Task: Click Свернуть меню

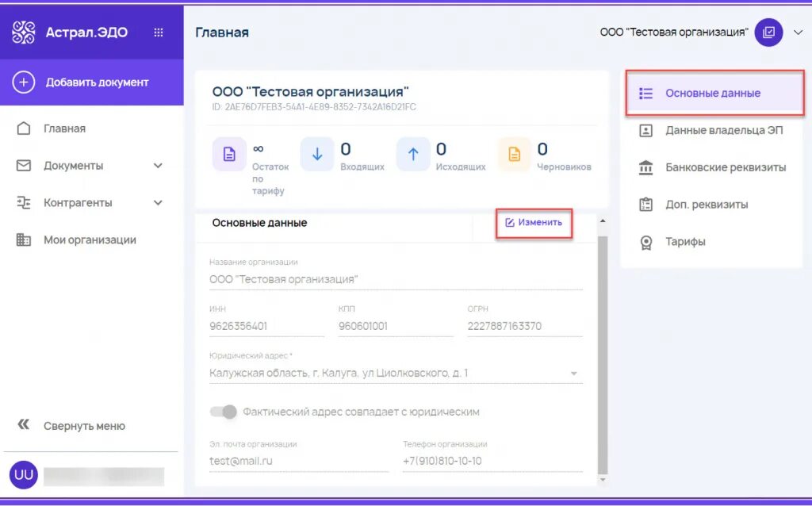Action: tap(84, 426)
